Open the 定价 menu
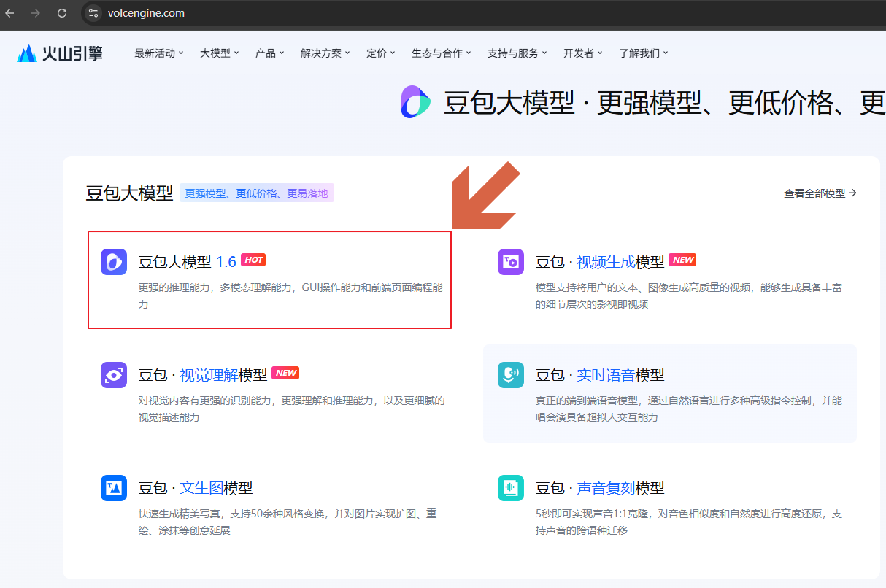This screenshot has width=886, height=588. 381,53
